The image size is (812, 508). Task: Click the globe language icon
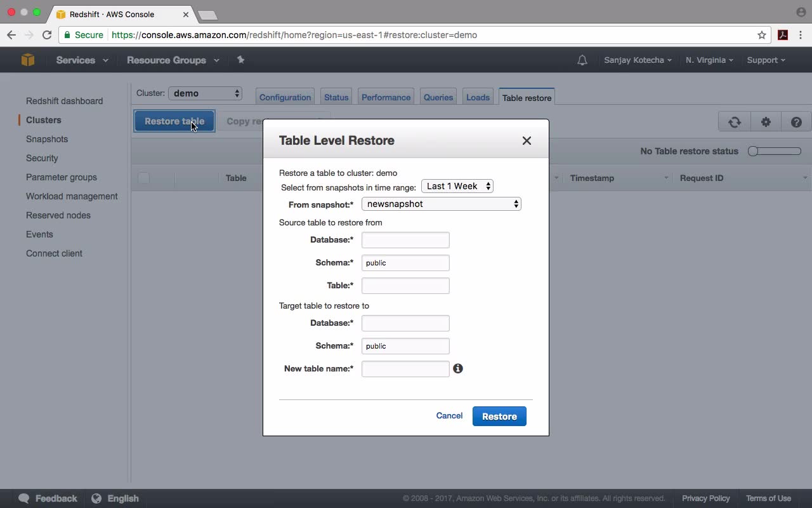pyautogui.click(x=96, y=498)
